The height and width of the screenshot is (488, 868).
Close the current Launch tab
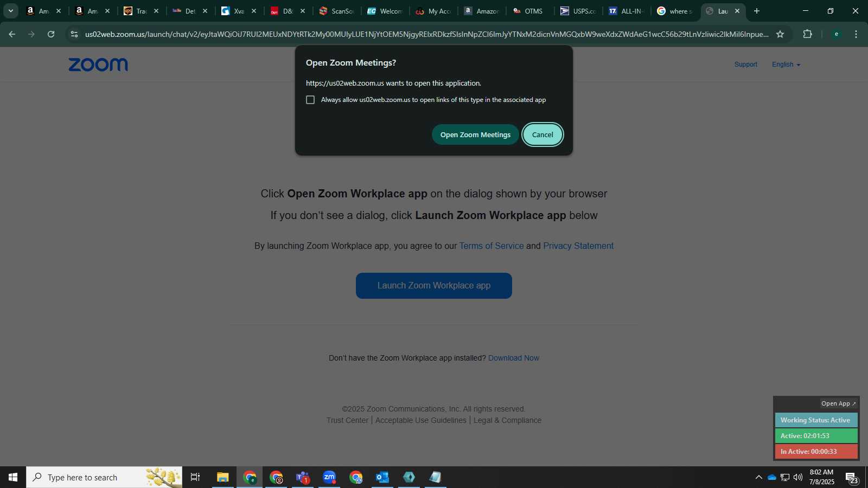click(737, 11)
